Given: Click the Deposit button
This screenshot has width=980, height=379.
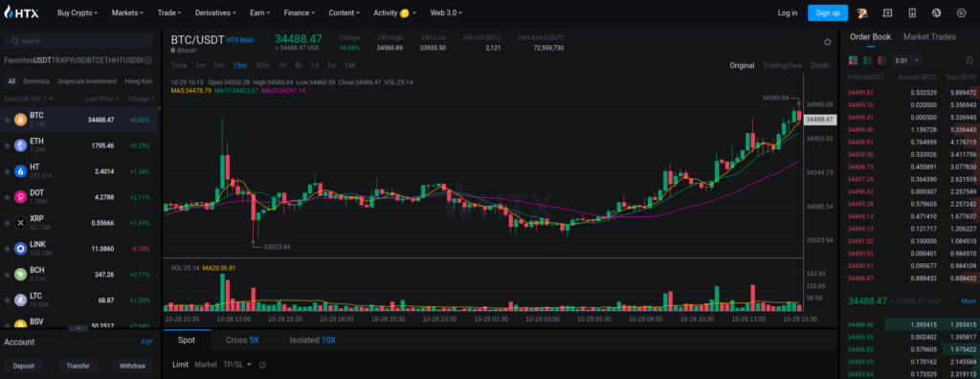Looking at the screenshot, I should point(24,366).
